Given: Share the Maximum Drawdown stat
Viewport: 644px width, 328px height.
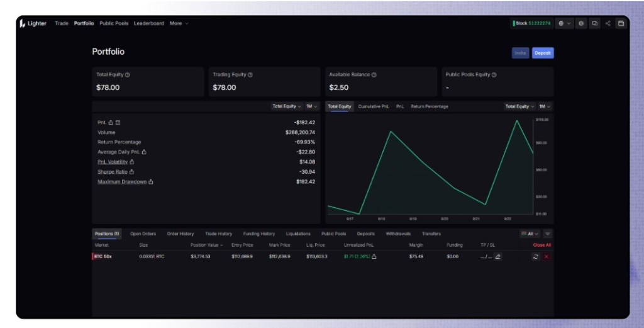Looking at the screenshot, I should click(x=152, y=182).
